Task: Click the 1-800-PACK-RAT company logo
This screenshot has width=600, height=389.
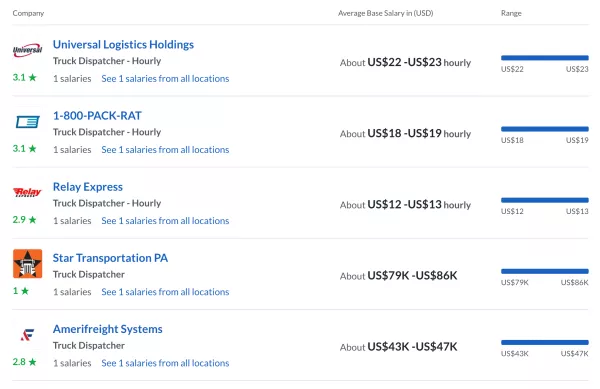Action: (28, 122)
